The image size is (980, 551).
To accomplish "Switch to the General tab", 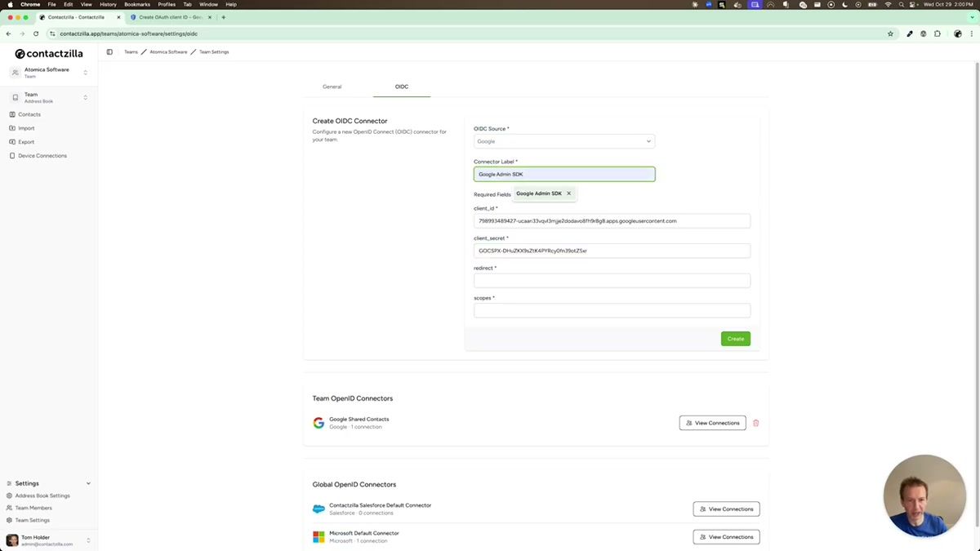I will point(332,87).
